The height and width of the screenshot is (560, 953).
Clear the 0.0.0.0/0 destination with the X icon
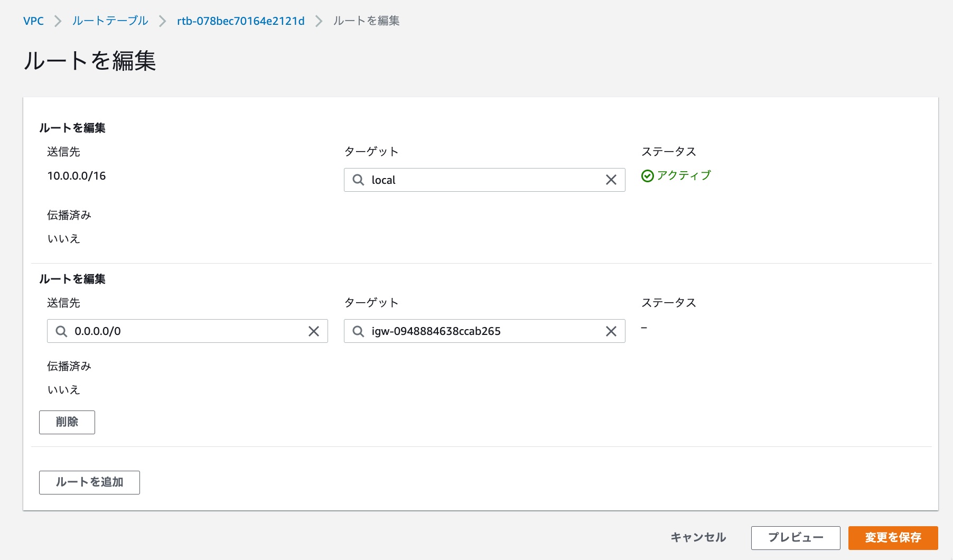click(314, 331)
